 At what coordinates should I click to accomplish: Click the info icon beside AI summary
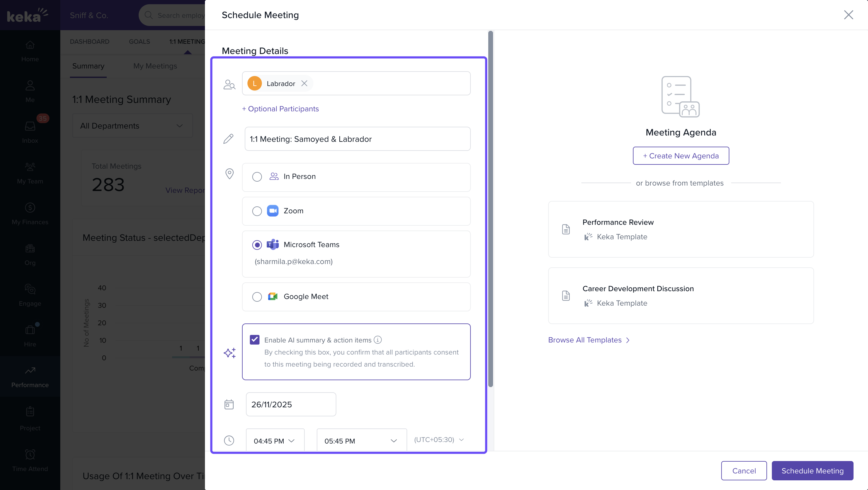378,340
